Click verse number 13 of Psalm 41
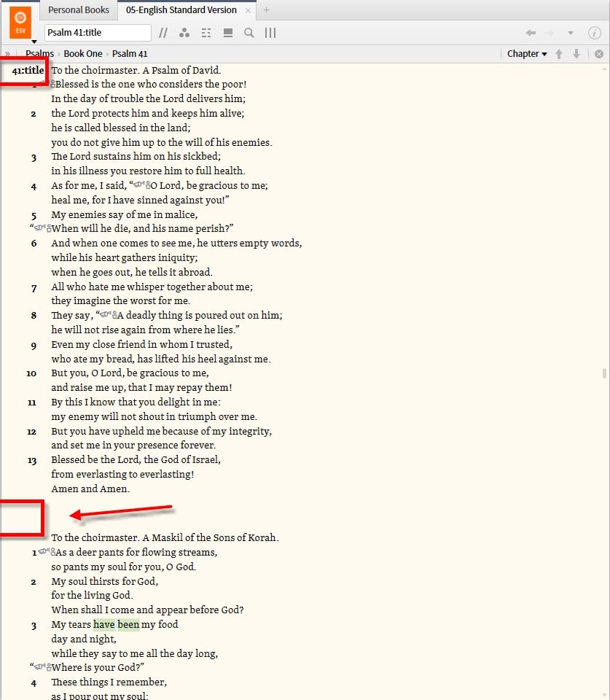 click(x=32, y=460)
